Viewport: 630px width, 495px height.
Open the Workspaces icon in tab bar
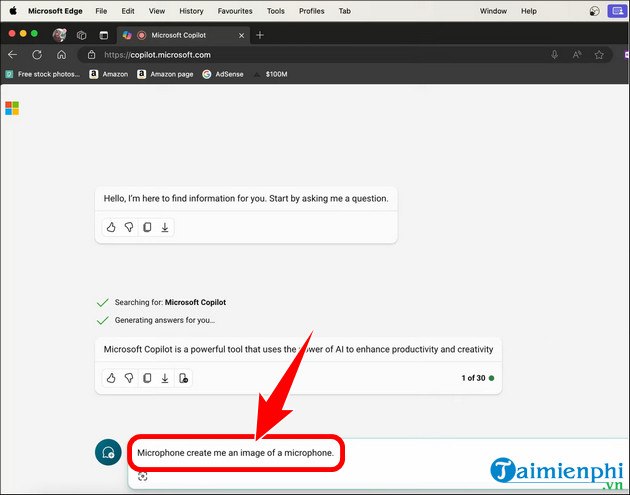[x=82, y=35]
